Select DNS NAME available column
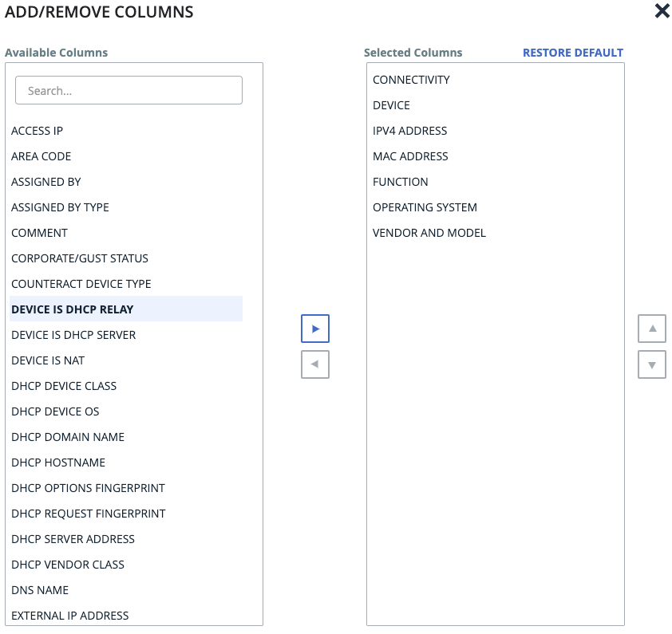 40,590
